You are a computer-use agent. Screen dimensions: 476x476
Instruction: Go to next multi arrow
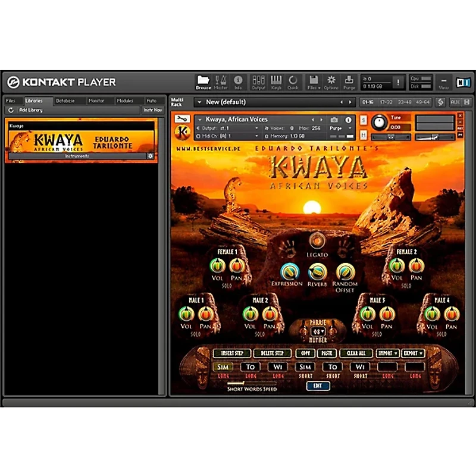[x=350, y=102]
